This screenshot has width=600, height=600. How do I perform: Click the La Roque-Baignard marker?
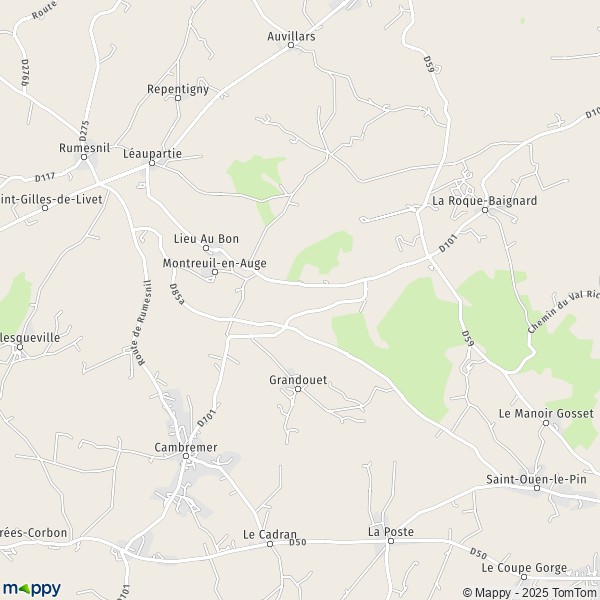coord(485,210)
